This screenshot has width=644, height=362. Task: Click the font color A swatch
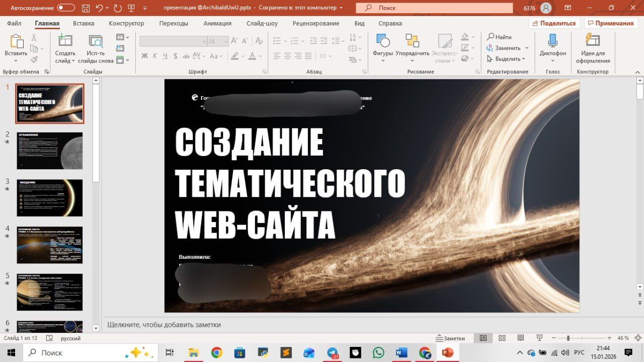(x=253, y=56)
